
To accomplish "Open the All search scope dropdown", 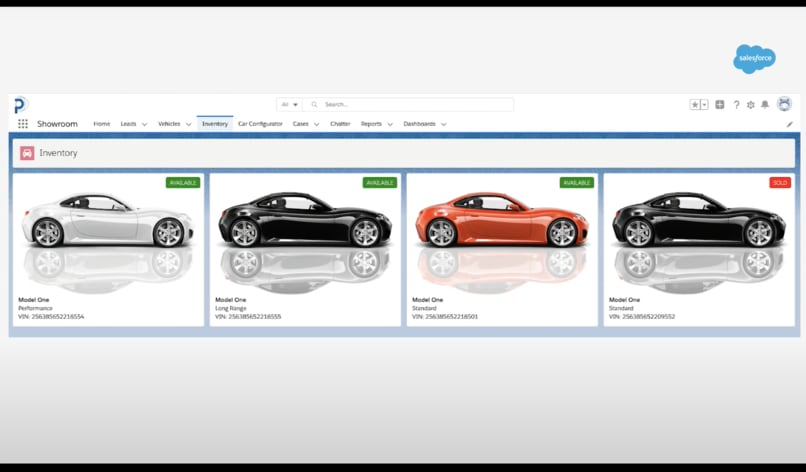I will tap(289, 104).
